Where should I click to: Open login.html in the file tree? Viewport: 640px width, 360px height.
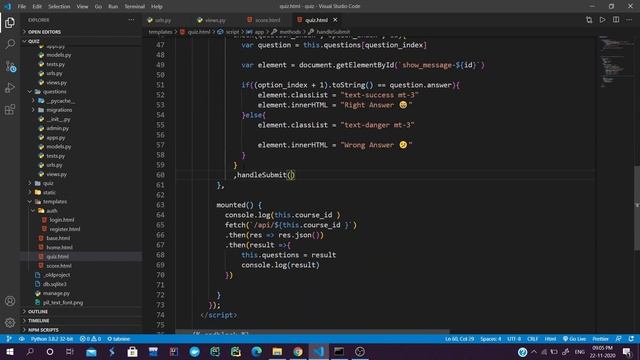click(62, 220)
